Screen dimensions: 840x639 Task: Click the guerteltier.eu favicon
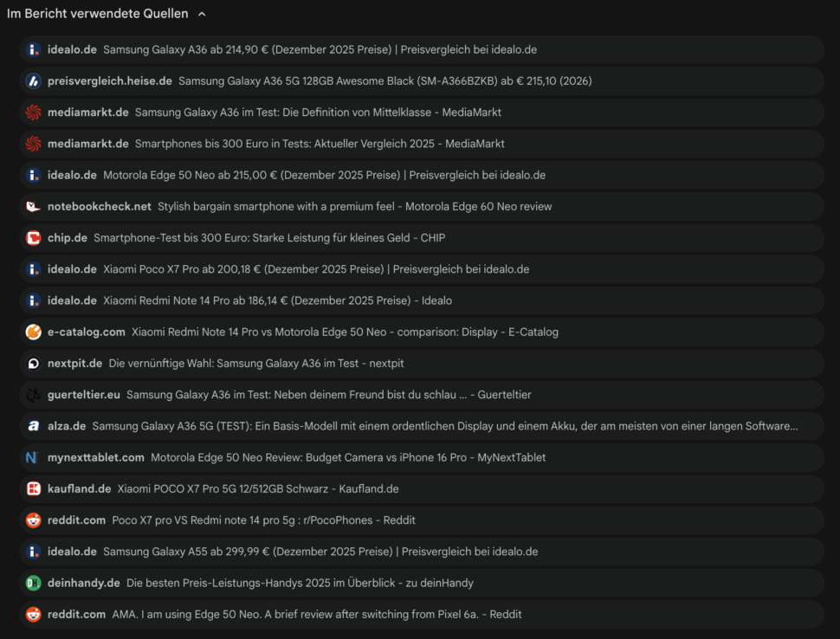(33, 395)
